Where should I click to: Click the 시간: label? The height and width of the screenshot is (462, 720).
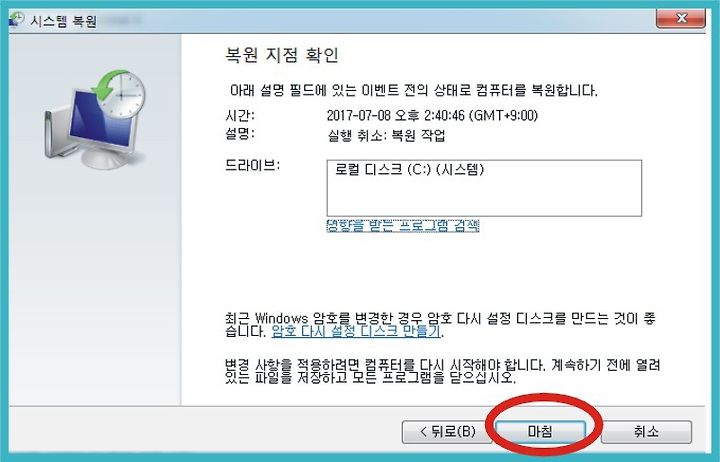(x=240, y=115)
